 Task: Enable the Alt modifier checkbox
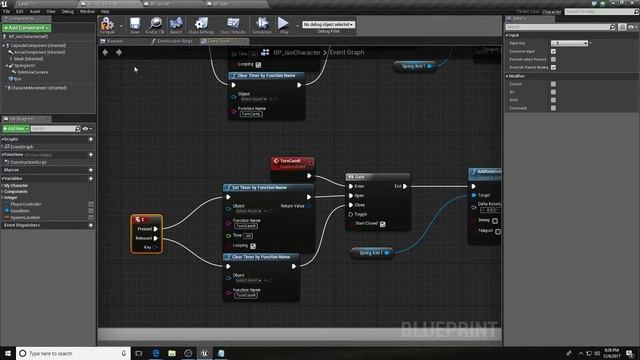tap(553, 92)
